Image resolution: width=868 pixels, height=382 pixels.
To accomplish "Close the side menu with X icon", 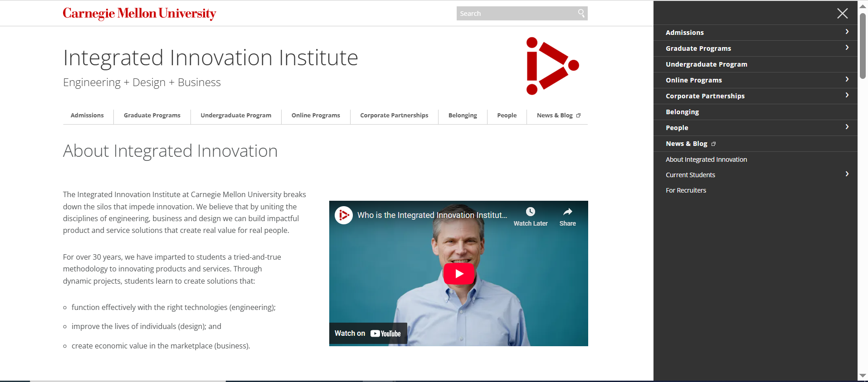I will tap(842, 14).
